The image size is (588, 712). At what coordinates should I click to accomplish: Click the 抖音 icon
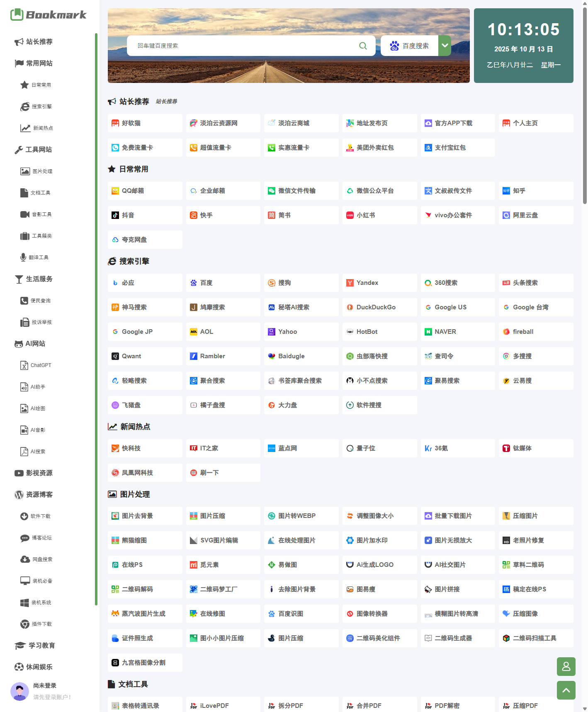pos(115,215)
